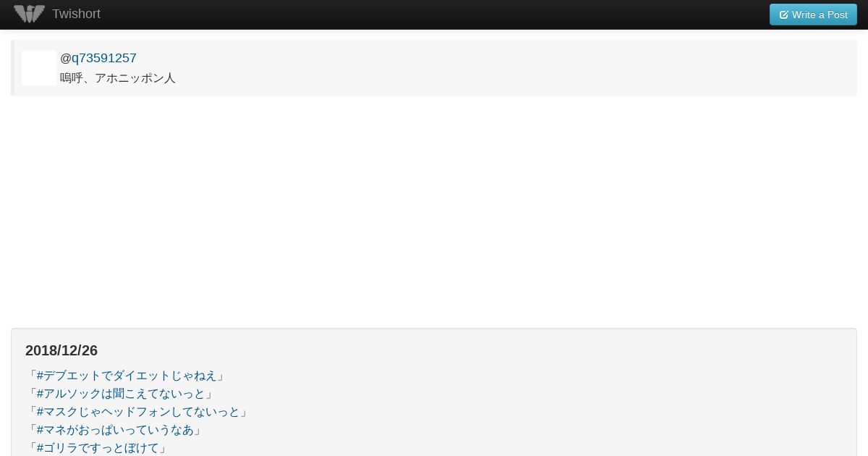Image resolution: width=868 pixels, height=456 pixels.
Task: Open hashtag #ゴリラですっとぼけて
Action: (x=98, y=448)
